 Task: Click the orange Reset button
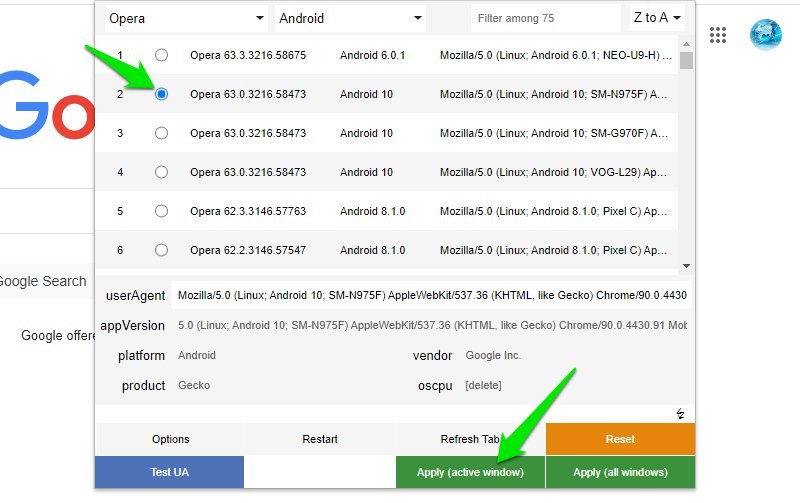[x=620, y=439]
